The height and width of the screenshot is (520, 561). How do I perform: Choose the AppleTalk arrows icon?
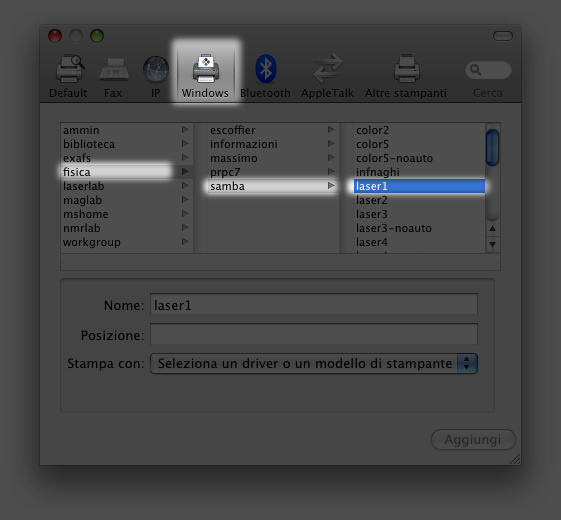327,68
